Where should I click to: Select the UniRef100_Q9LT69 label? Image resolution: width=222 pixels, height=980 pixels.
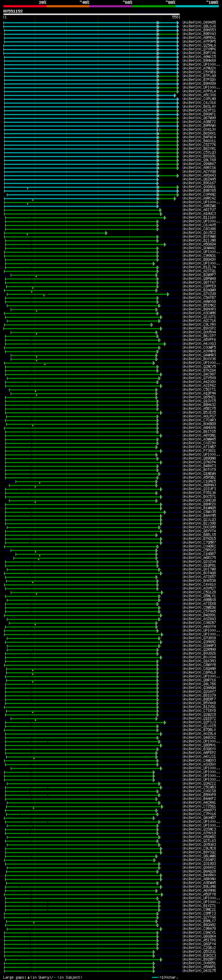(x=199, y=160)
